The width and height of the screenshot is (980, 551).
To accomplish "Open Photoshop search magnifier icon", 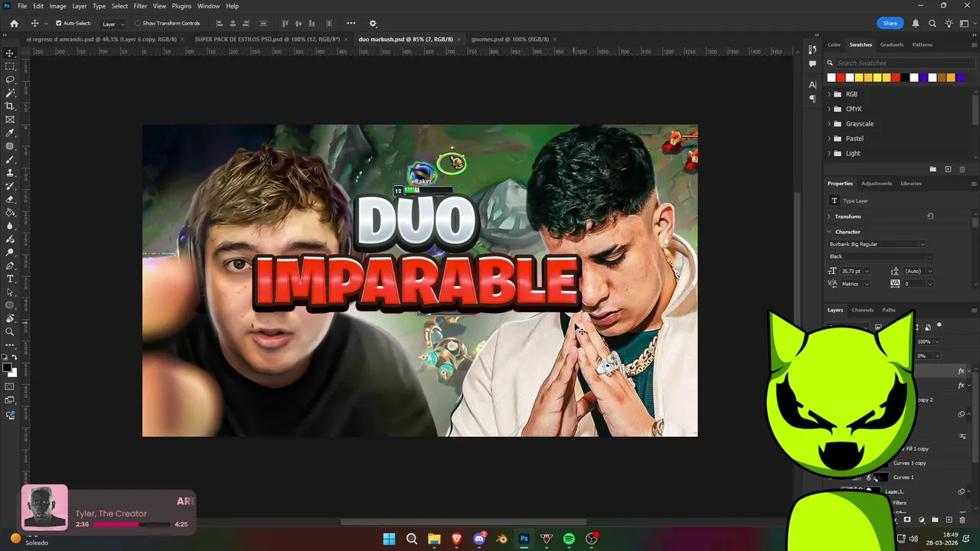I will [x=932, y=24].
